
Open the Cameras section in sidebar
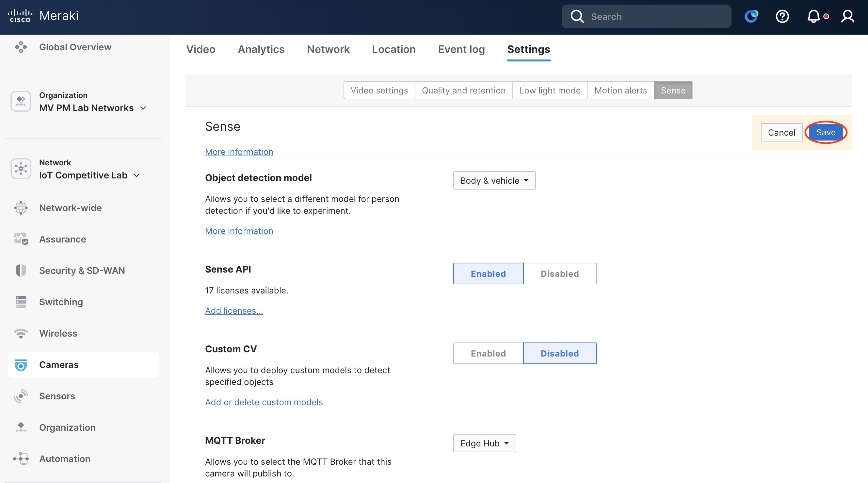click(59, 365)
